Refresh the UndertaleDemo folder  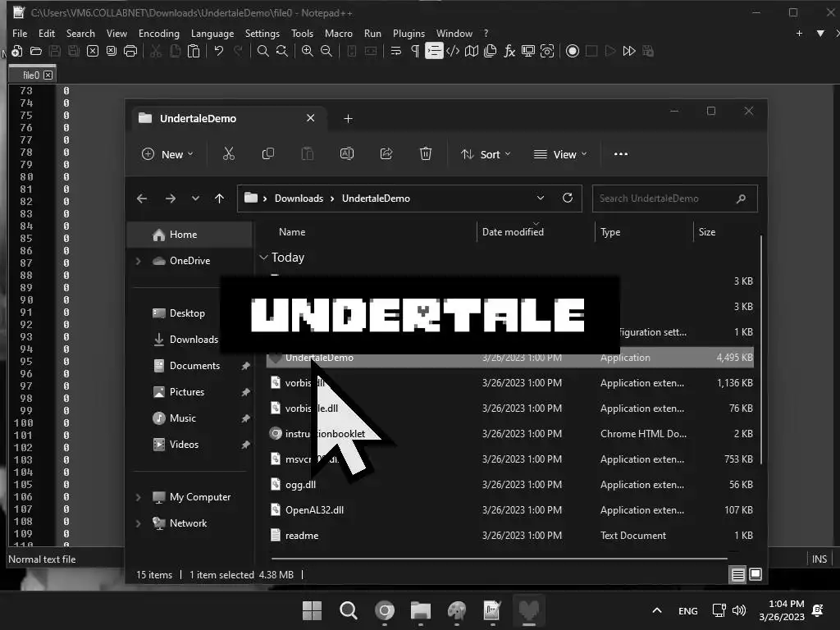point(568,199)
